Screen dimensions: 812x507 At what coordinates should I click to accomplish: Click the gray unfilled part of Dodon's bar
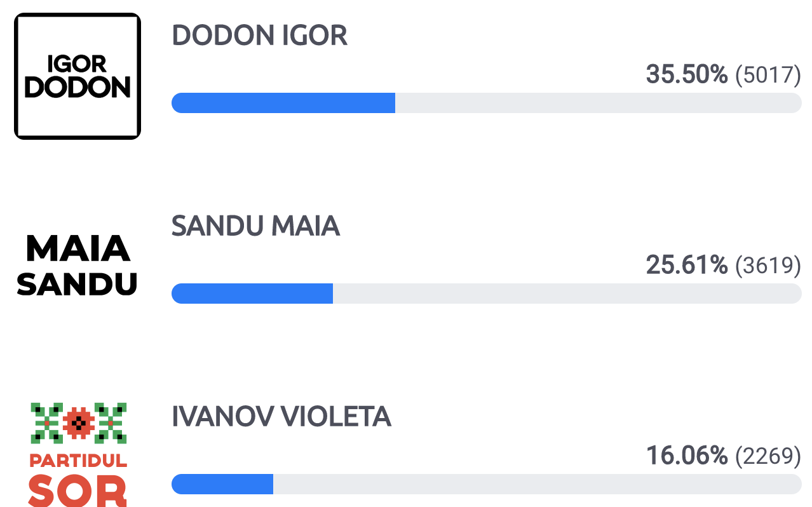(x=599, y=103)
